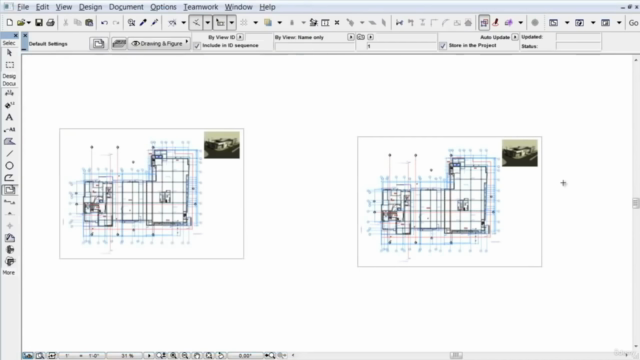640x360 pixels.
Task: Click the New document icon
Action: pos(9,23)
